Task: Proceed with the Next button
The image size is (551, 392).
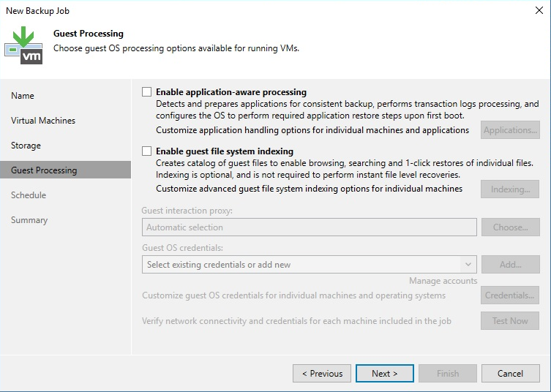Action: pyautogui.click(x=385, y=374)
